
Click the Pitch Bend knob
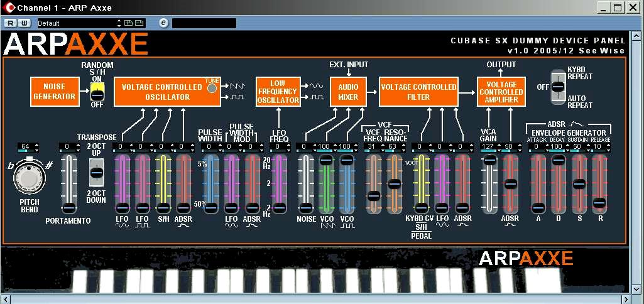coord(28,178)
